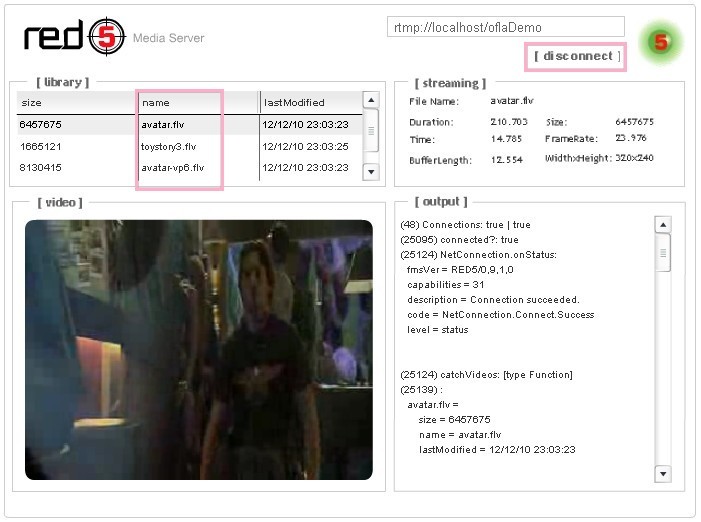Click the disconnect button
The height and width of the screenshot is (522, 701).
577,56
